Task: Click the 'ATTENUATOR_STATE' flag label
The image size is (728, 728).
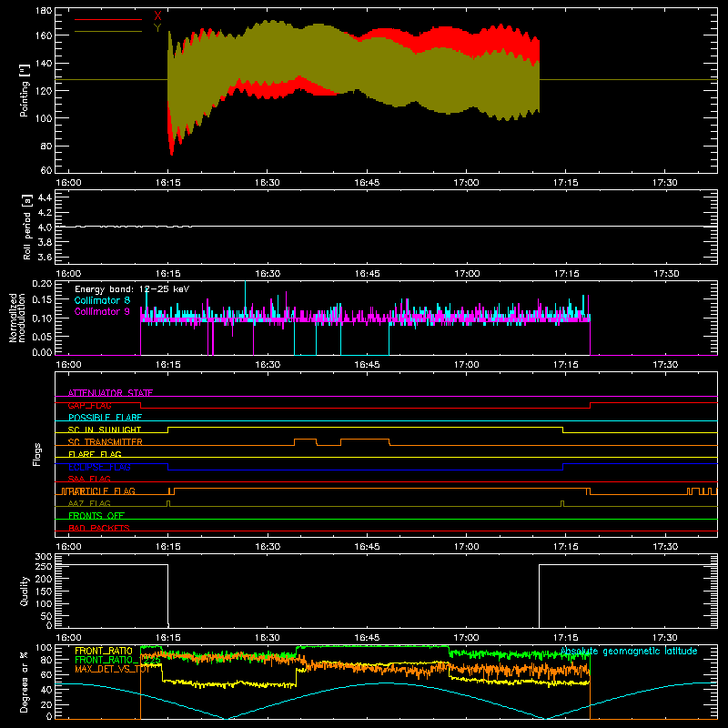Action: click(x=110, y=393)
